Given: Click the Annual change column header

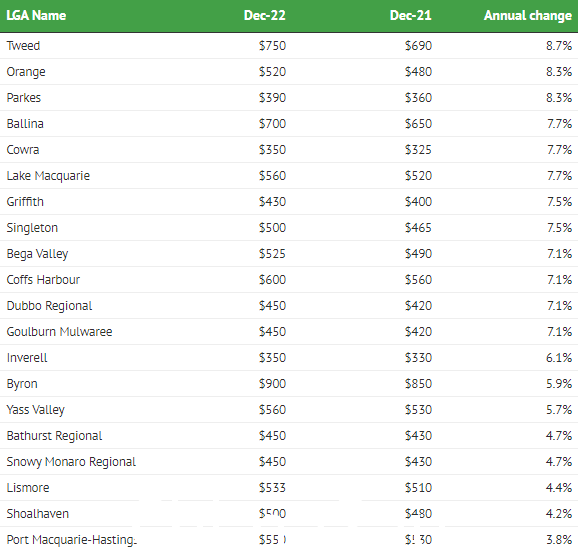Looking at the screenshot, I should [528, 15].
